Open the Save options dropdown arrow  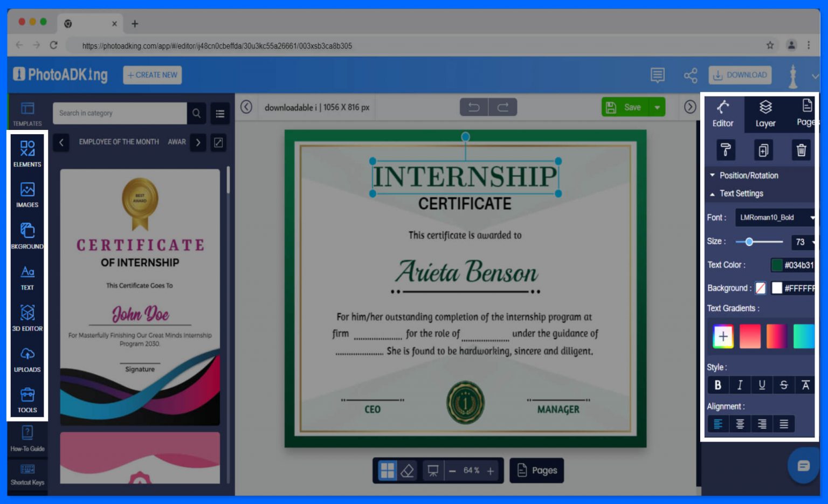pos(657,107)
